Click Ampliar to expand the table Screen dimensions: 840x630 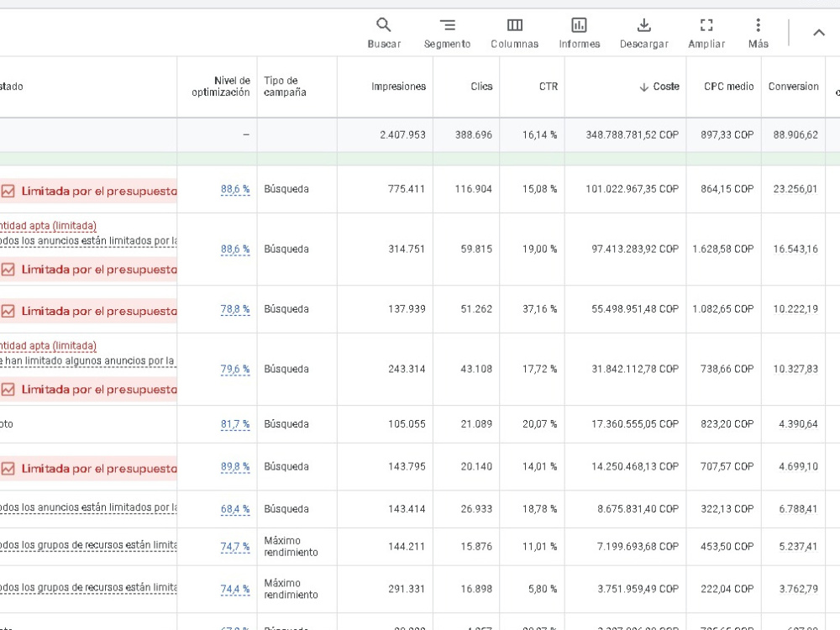point(706,34)
